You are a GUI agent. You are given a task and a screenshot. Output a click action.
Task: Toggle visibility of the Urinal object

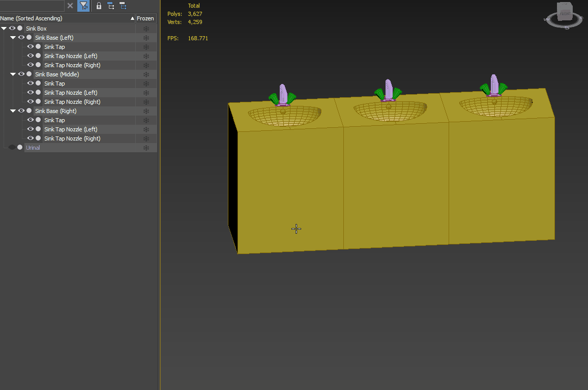tap(12, 147)
